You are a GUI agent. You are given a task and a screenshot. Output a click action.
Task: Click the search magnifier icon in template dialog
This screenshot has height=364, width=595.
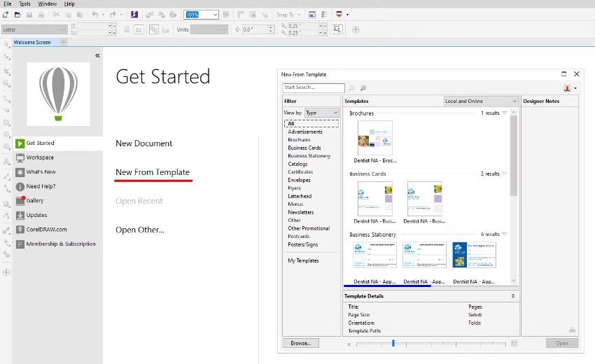coord(351,88)
